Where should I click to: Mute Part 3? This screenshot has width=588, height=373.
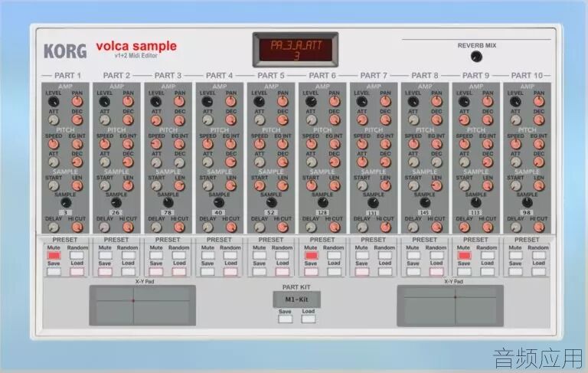[x=156, y=256]
